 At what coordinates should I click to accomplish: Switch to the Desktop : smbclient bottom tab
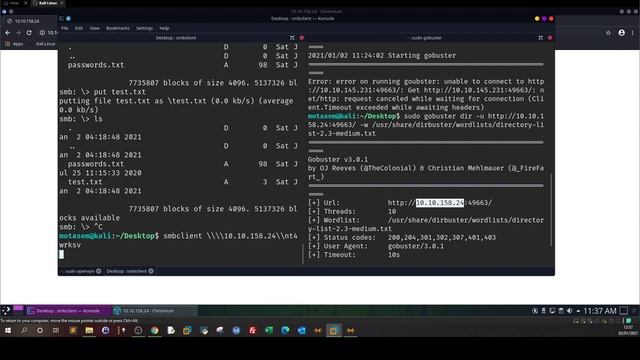click(x=127, y=271)
